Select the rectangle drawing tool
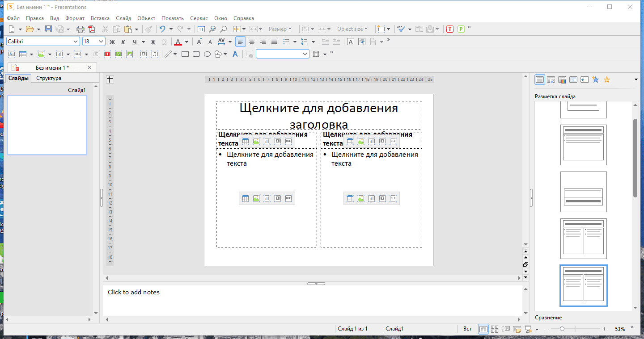The width and height of the screenshot is (644, 339). click(x=185, y=54)
